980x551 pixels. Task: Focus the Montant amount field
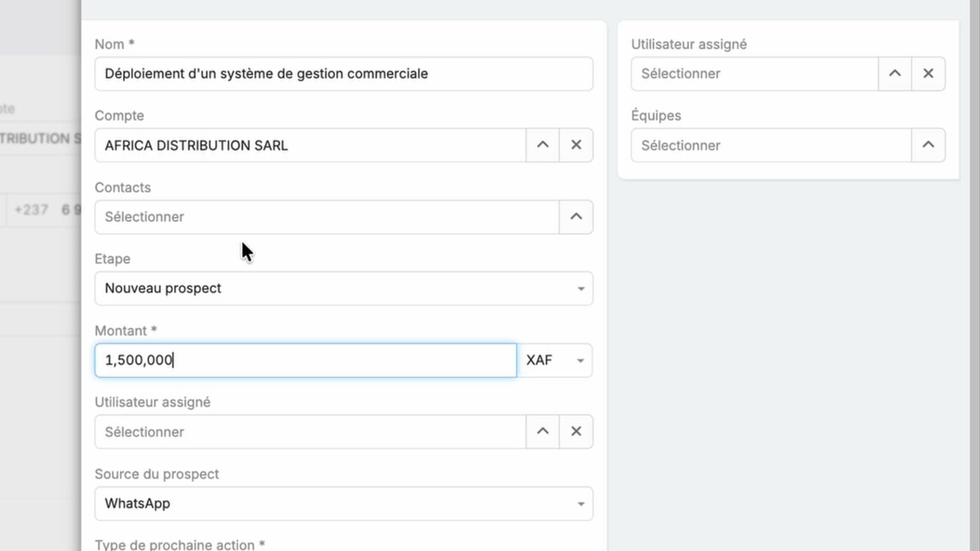tap(306, 360)
